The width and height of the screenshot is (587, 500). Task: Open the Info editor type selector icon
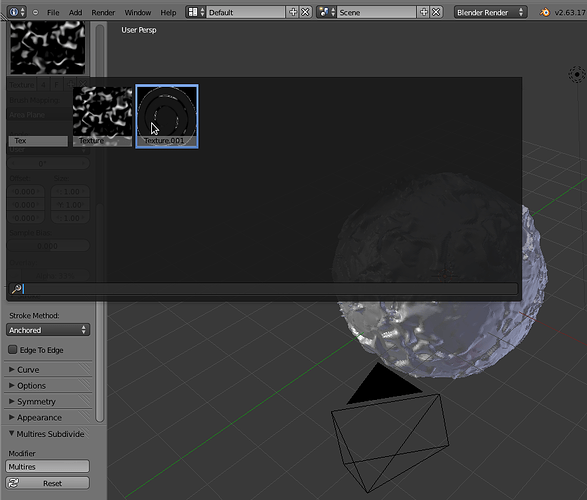(17, 12)
